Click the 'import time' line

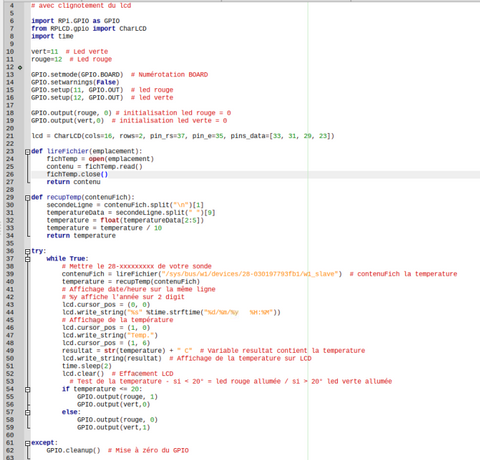[52, 36]
